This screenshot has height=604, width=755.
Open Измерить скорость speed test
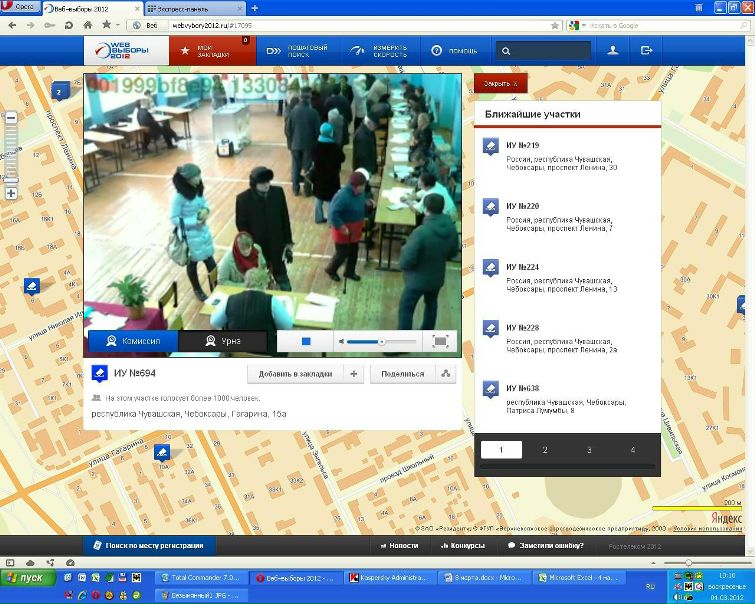[x=380, y=51]
